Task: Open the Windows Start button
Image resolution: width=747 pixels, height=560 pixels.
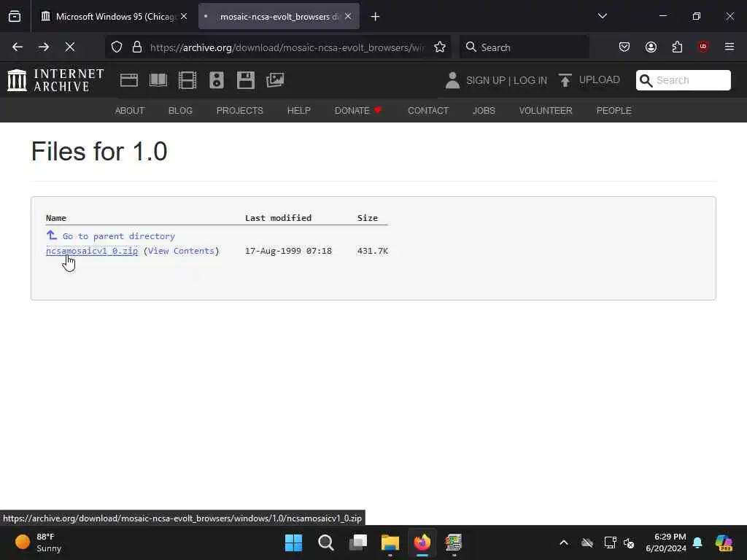Action: point(293,542)
